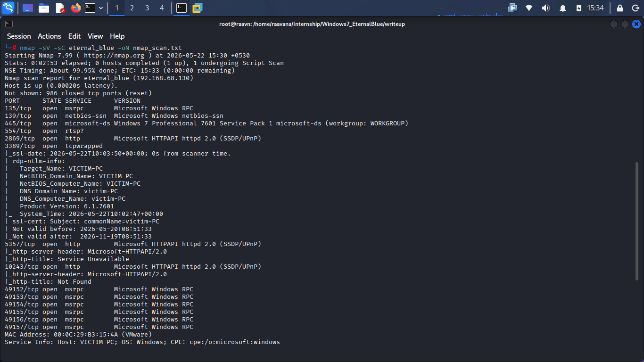Switch to workspace 4

pos(162,8)
